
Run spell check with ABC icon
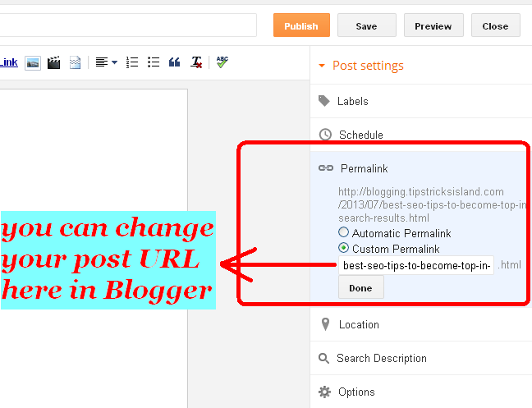coord(222,62)
